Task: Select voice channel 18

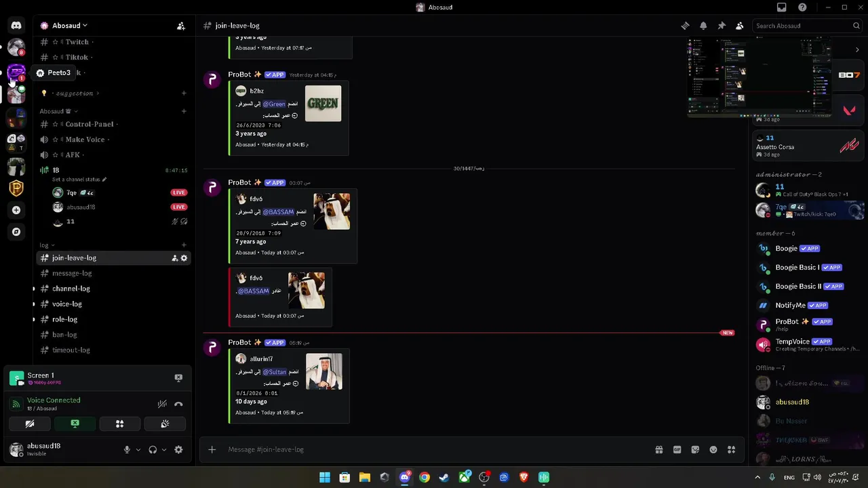Action: (114, 170)
